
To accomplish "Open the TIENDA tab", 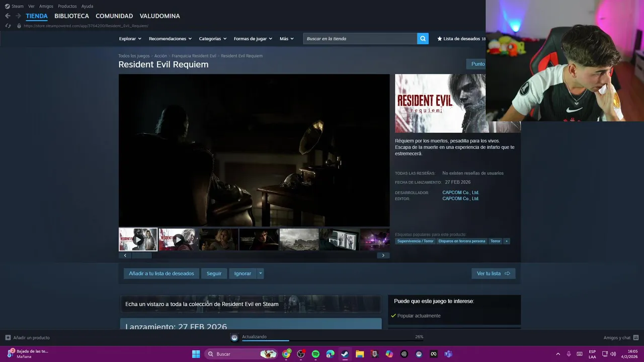I will [37, 16].
